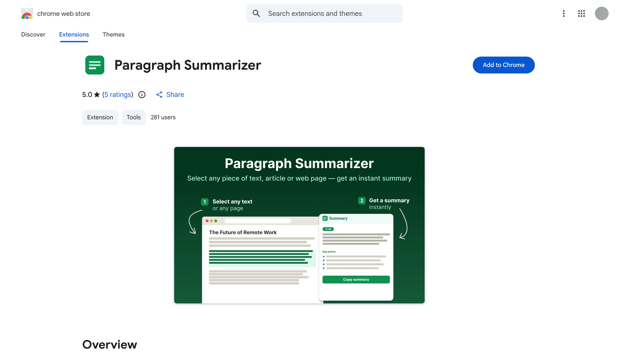Image resolution: width=617 pixels, height=364 pixels.
Task: Click the search magnifier icon
Action: click(x=256, y=14)
